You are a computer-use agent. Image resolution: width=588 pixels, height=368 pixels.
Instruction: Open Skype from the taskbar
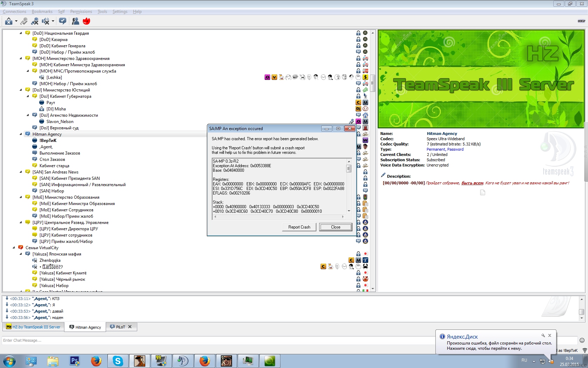point(118,361)
